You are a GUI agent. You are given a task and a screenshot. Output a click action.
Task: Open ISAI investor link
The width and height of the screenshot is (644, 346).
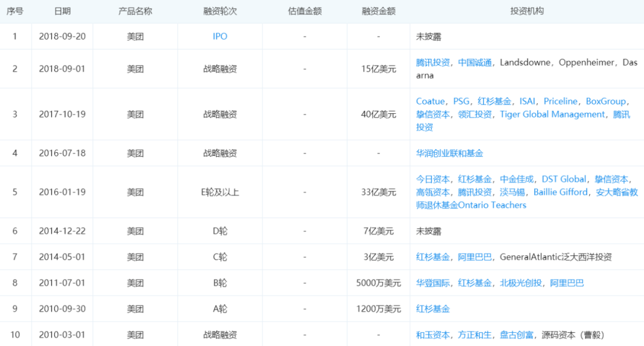pyautogui.click(x=527, y=101)
